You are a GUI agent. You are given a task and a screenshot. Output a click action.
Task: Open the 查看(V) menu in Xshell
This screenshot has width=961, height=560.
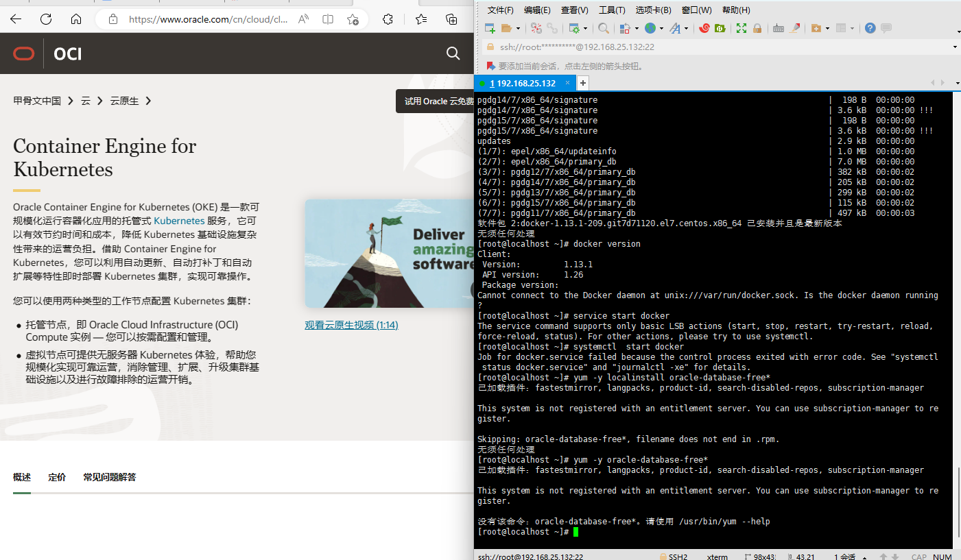[575, 10]
